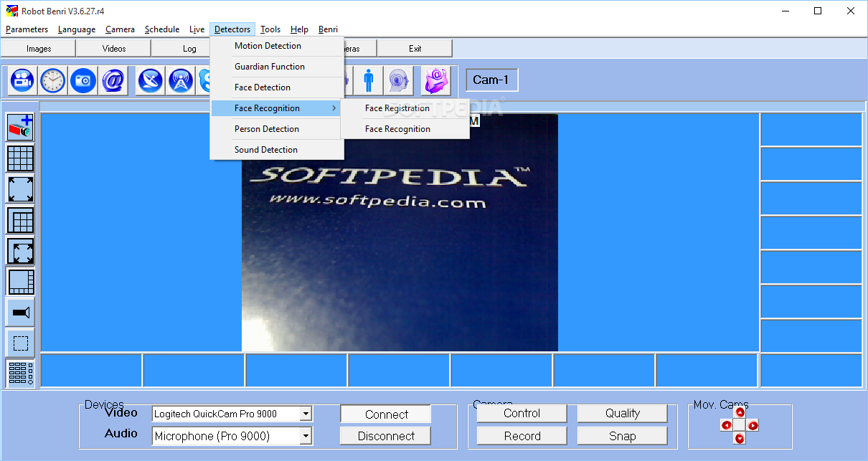The width and height of the screenshot is (868, 461).
Task: Open the Audio device dropdown
Action: [306, 436]
